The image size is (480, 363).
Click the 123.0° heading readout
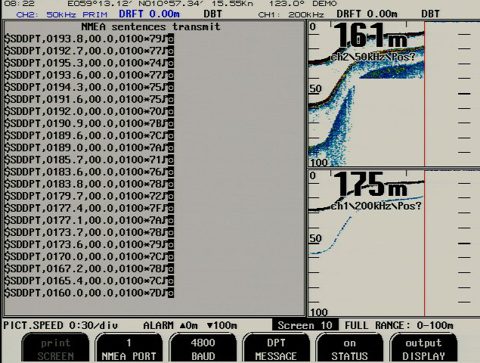287,4
